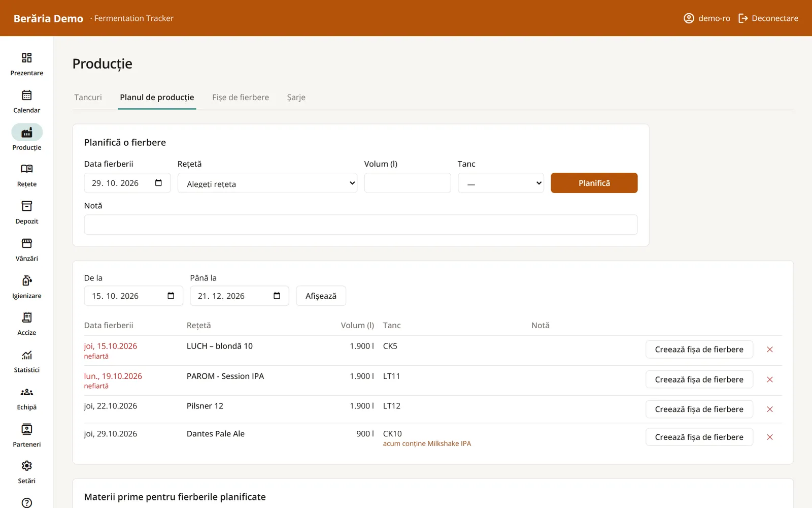Click the Planifică button

click(594, 183)
